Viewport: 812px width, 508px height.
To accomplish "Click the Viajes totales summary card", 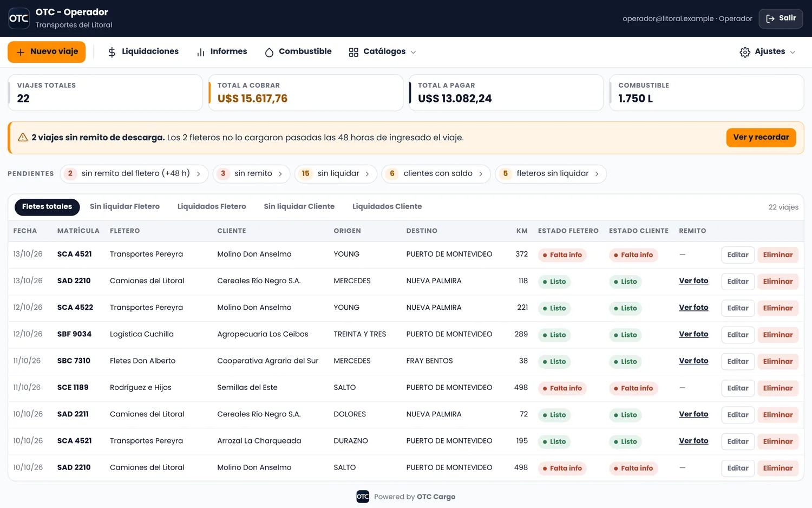I will tap(105, 93).
